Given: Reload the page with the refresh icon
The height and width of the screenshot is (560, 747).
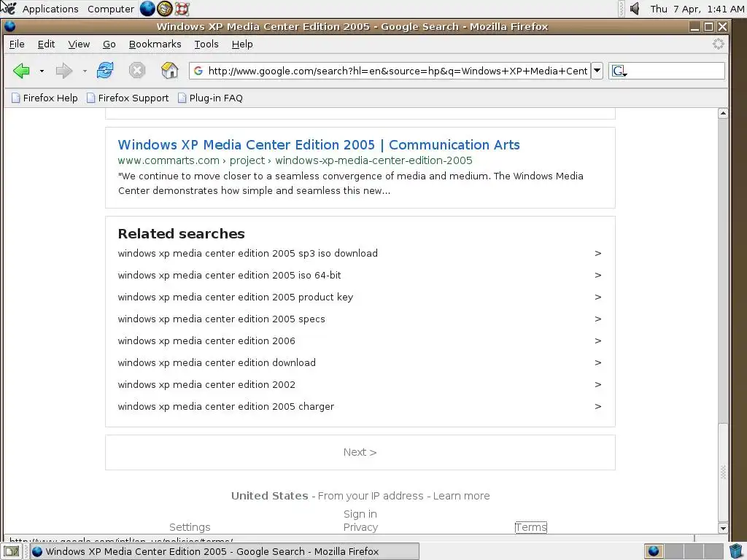Looking at the screenshot, I should tap(105, 71).
